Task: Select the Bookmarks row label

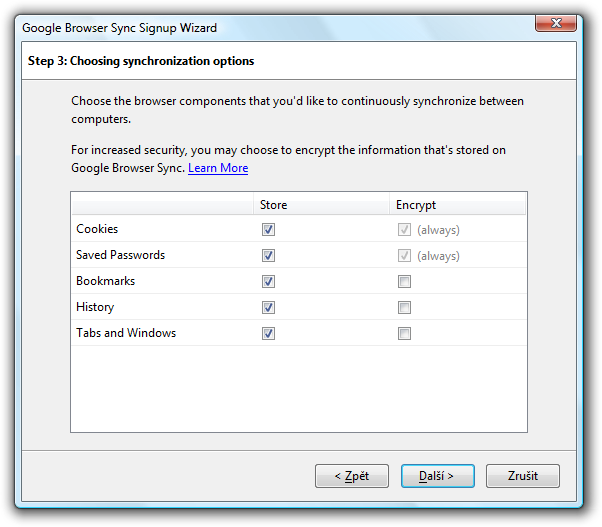Action: pyautogui.click(x=106, y=281)
